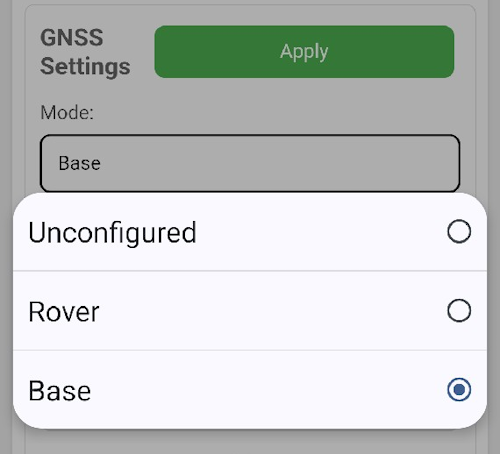
Task: Click divider between Unconfigured and Rover
Action: click(250, 271)
